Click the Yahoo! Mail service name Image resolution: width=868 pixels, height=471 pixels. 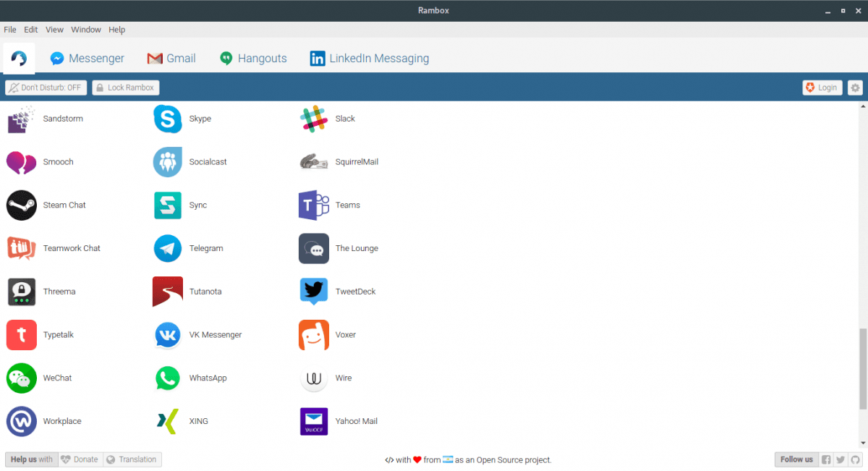coord(357,421)
